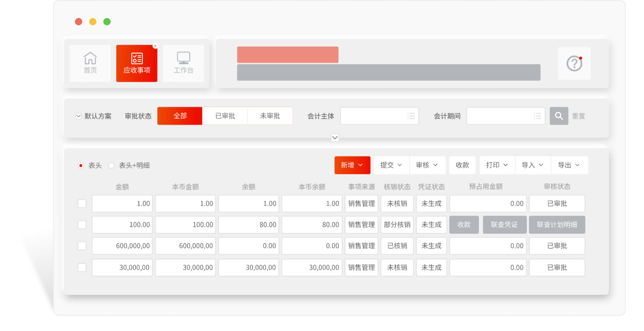
Task: Close the 应收事项 tab with its X icon
Action: pos(156,46)
